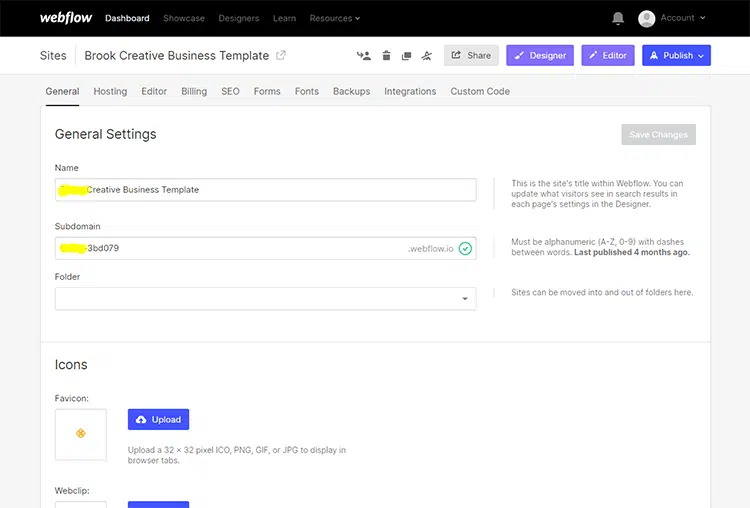Switch to the Hosting tab
750x508 pixels.
(110, 91)
